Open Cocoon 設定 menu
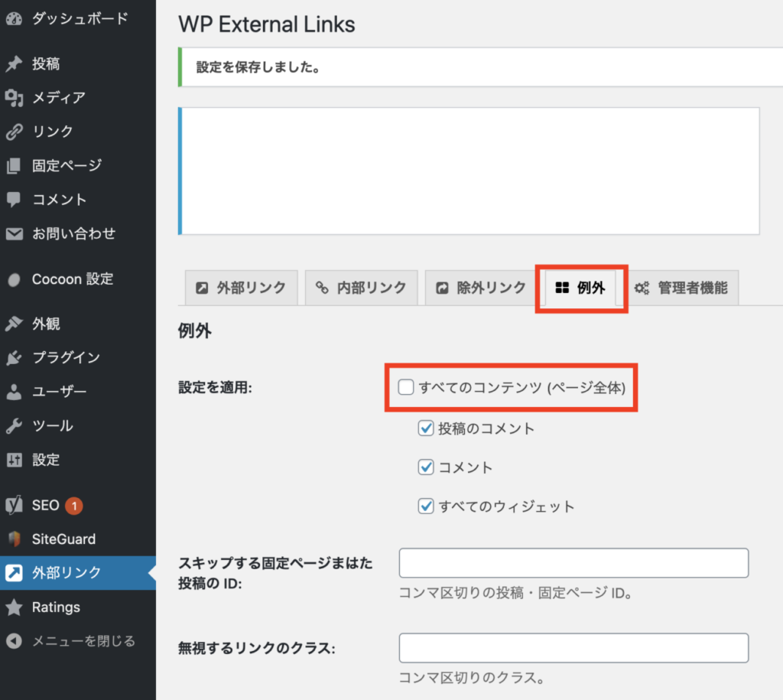The height and width of the screenshot is (700, 783). (78, 279)
